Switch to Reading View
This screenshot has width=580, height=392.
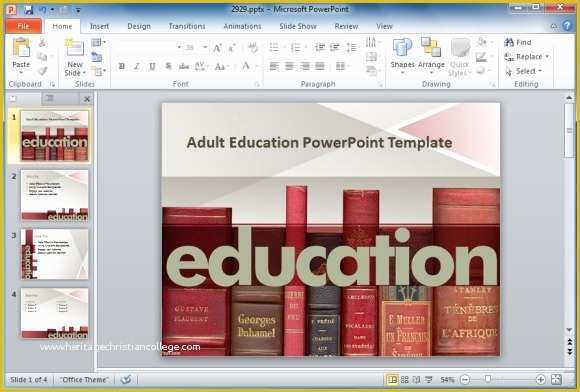coord(417,379)
